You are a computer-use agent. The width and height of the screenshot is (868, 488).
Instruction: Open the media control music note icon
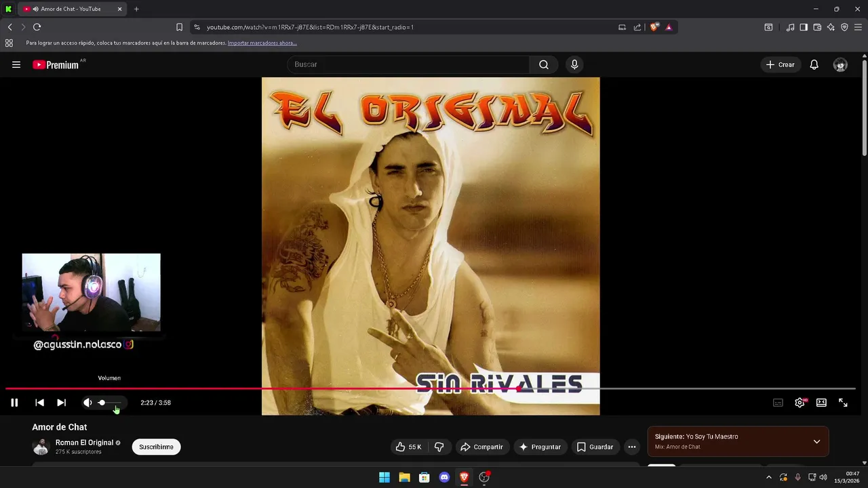click(790, 27)
